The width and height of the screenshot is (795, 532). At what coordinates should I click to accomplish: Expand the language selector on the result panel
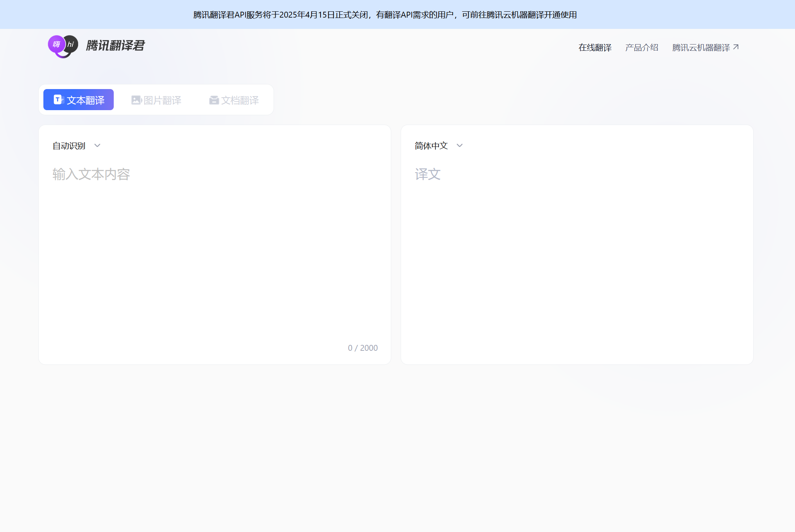(438, 145)
